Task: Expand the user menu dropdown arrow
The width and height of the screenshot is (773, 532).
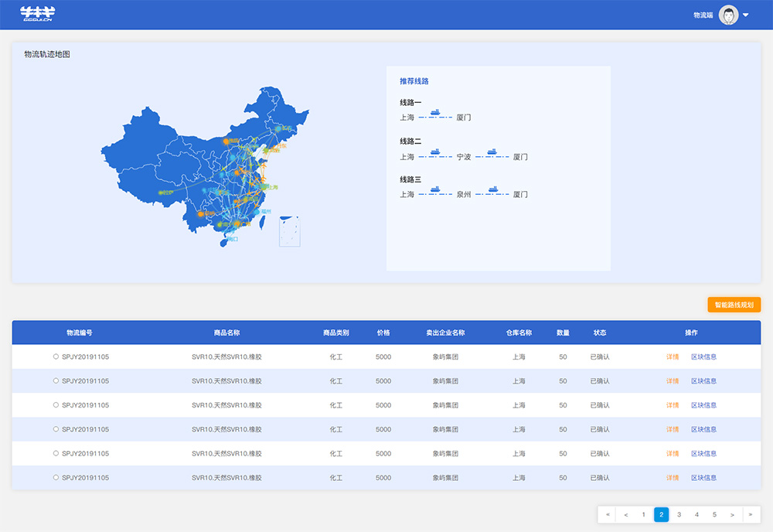Action: 746,15
